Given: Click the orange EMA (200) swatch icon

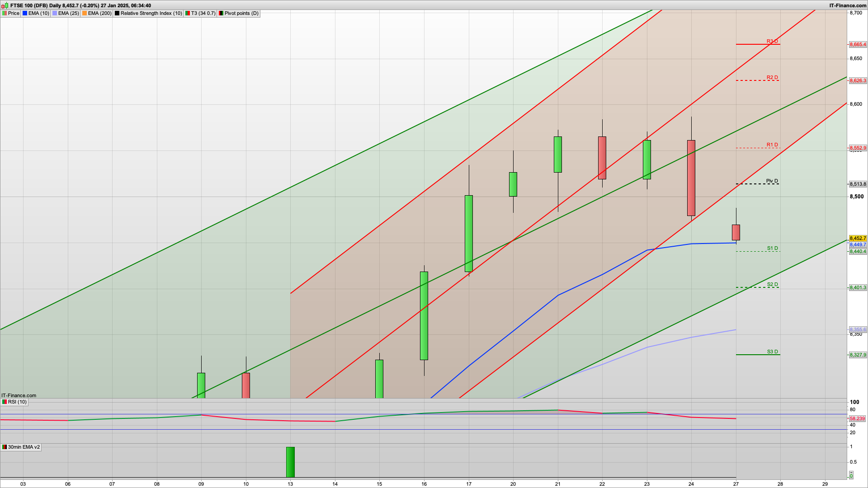Looking at the screenshot, I should [x=85, y=14].
